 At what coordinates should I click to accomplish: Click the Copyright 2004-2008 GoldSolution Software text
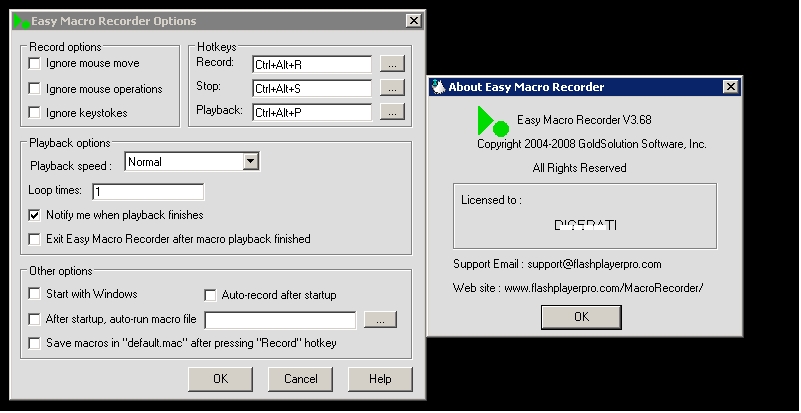click(592, 144)
